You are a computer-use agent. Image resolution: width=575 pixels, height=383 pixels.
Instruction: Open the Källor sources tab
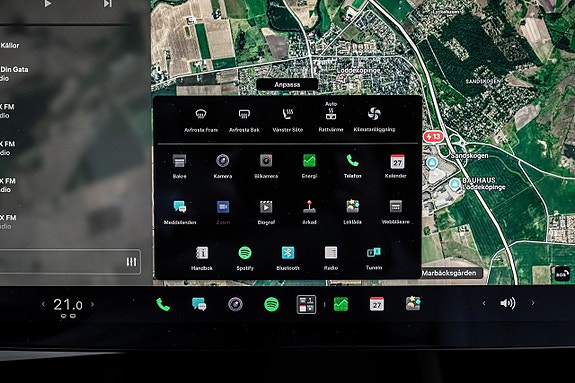[10, 45]
